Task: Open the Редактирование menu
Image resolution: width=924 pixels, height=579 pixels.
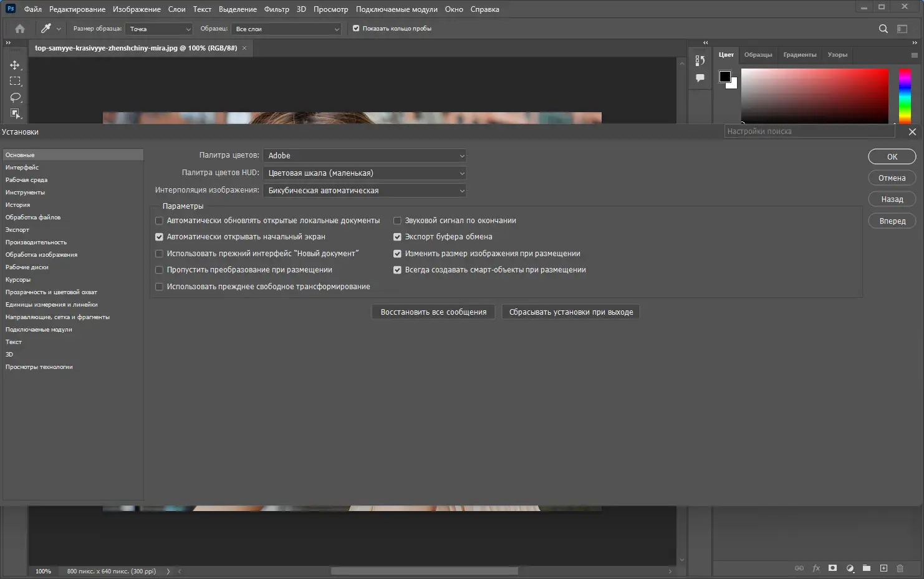Action: pyautogui.click(x=77, y=9)
